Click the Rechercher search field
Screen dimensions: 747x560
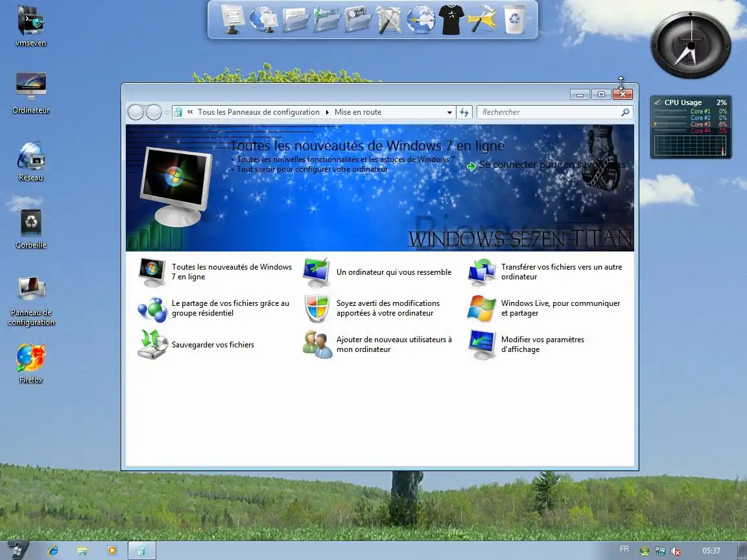tap(555, 112)
